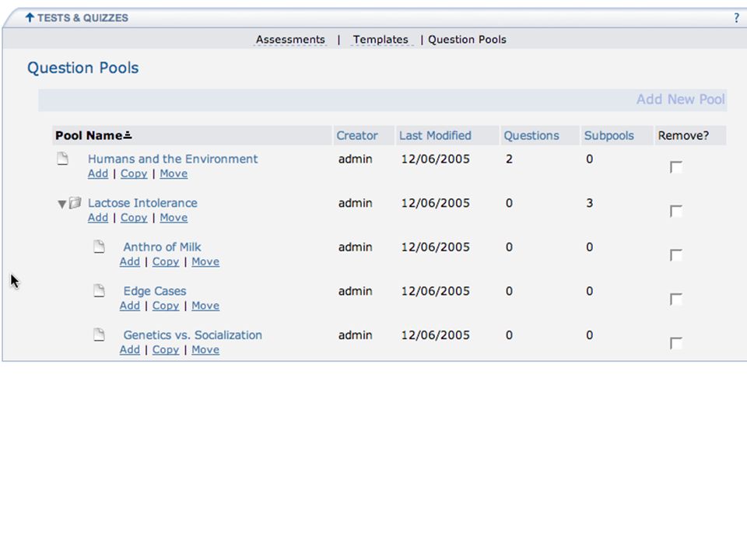The height and width of the screenshot is (560, 747).
Task: Click the document icon beside Anthro of Milk
Action: click(99, 247)
